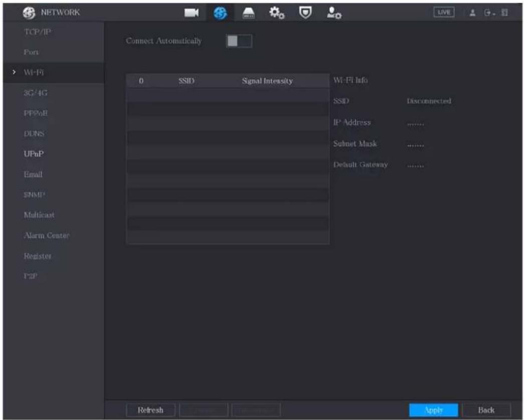Open the Security shield icon
The width and height of the screenshot is (524, 420).
[x=305, y=13]
